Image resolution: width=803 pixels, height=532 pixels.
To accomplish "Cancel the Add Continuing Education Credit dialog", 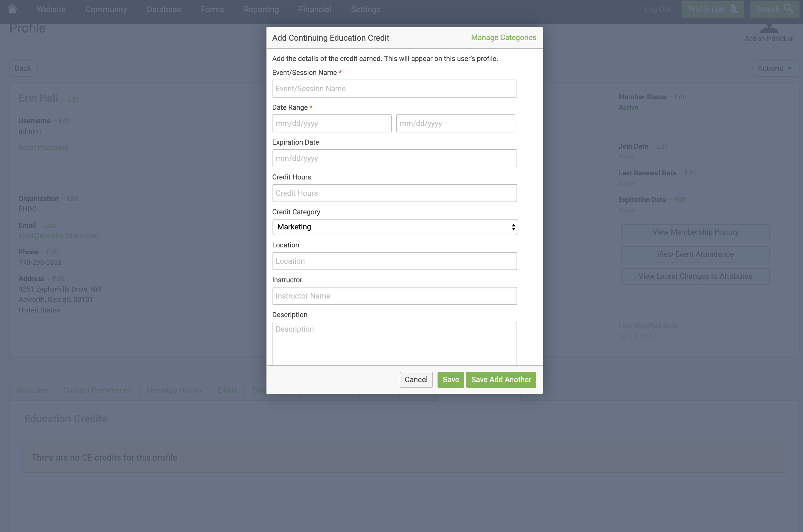I will click(416, 380).
